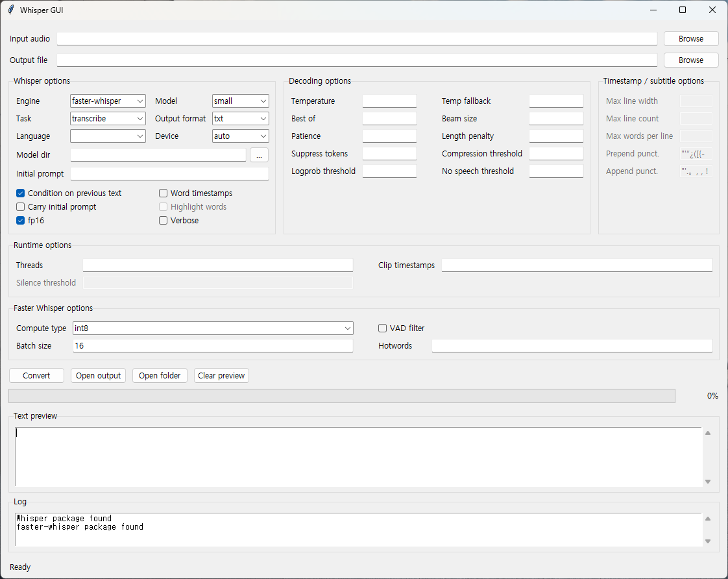Click the Whisper GUI feather icon
728x579 pixels.
[11, 10]
